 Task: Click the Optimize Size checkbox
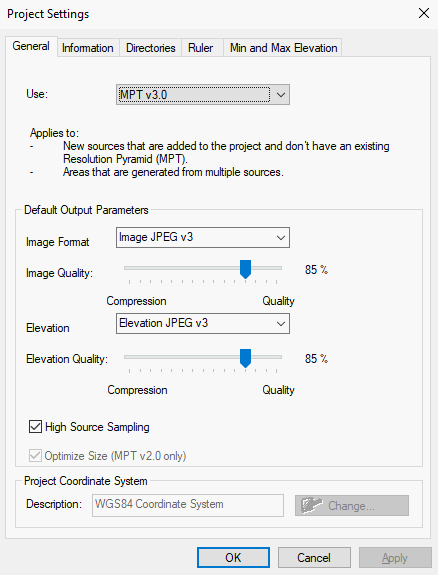click(35, 456)
